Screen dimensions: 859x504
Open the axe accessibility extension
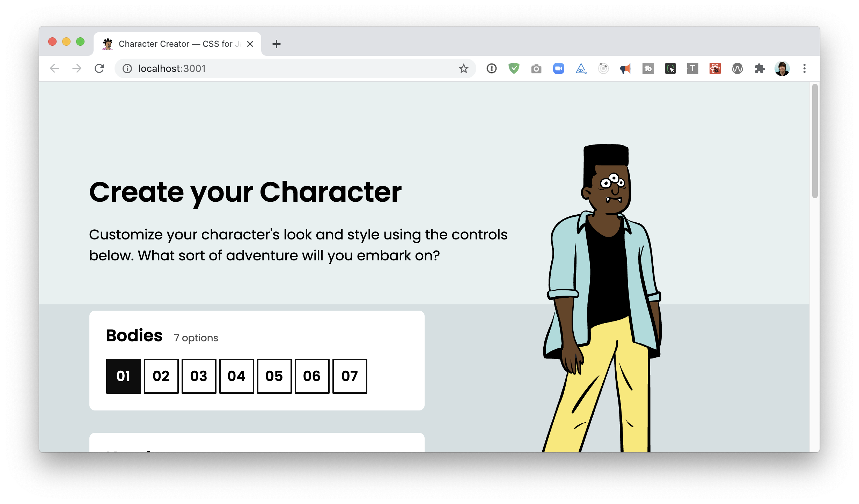click(x=581, y=68)
